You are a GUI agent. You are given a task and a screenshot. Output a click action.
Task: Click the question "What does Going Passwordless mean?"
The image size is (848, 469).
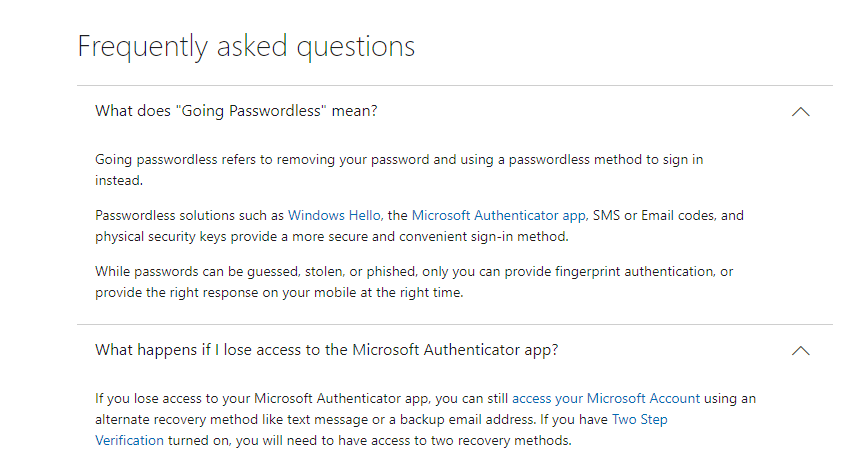pos(236,111)
